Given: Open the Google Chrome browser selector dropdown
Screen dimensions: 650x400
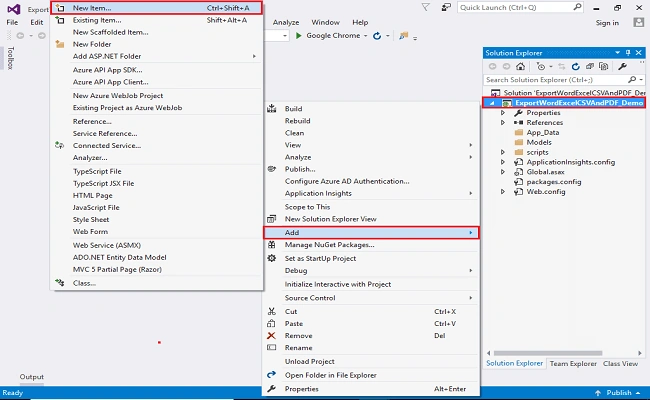Looking at the screenshot, I should coord(366,36).
